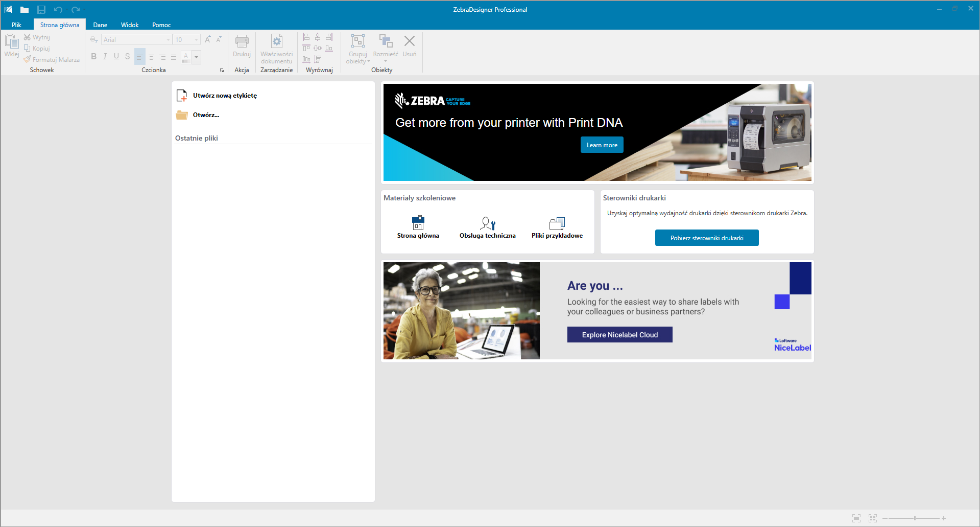Click the Kopiuj copy icon

[27, 48]
